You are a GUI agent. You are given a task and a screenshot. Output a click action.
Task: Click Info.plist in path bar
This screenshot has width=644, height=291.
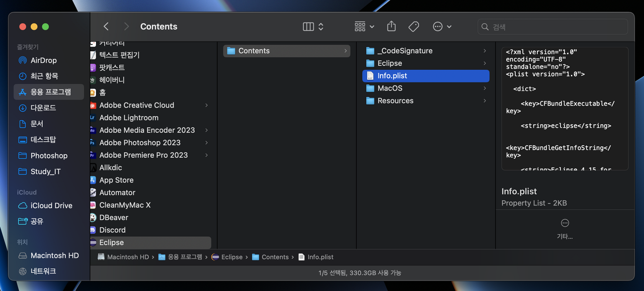click(x=316, y=257)
